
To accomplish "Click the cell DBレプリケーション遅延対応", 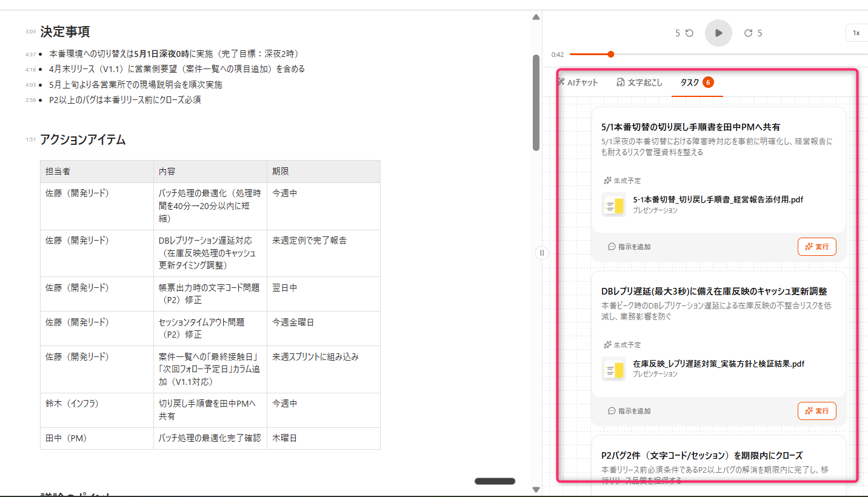I will coord(210,253).
